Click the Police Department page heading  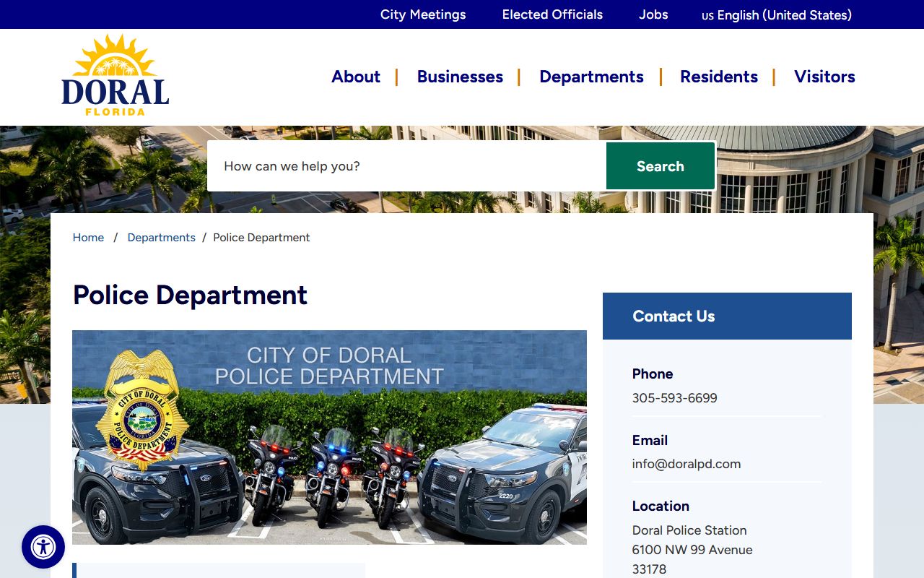coord(191,295)
